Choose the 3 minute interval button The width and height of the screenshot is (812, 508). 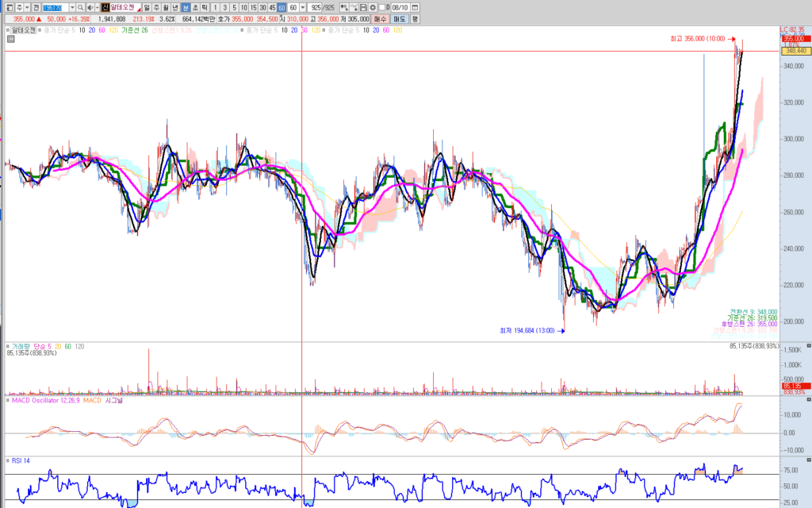pos(224,8)
